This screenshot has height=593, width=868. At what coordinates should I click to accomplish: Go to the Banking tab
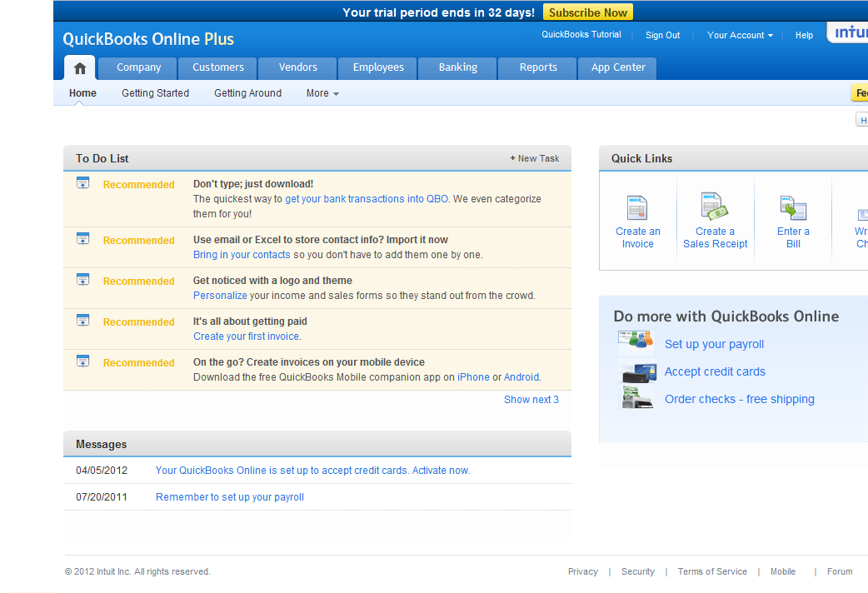click(x=458, y=68)
